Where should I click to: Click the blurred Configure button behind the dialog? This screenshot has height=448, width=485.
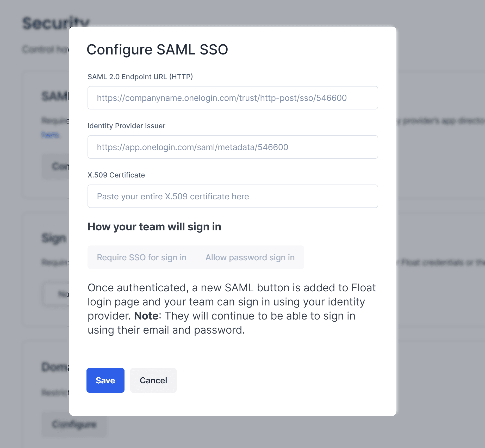(x=74, y=425)
